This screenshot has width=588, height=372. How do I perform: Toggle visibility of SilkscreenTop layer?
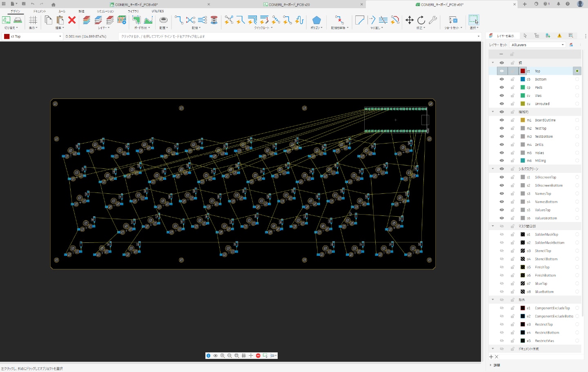tap(501, 177)
